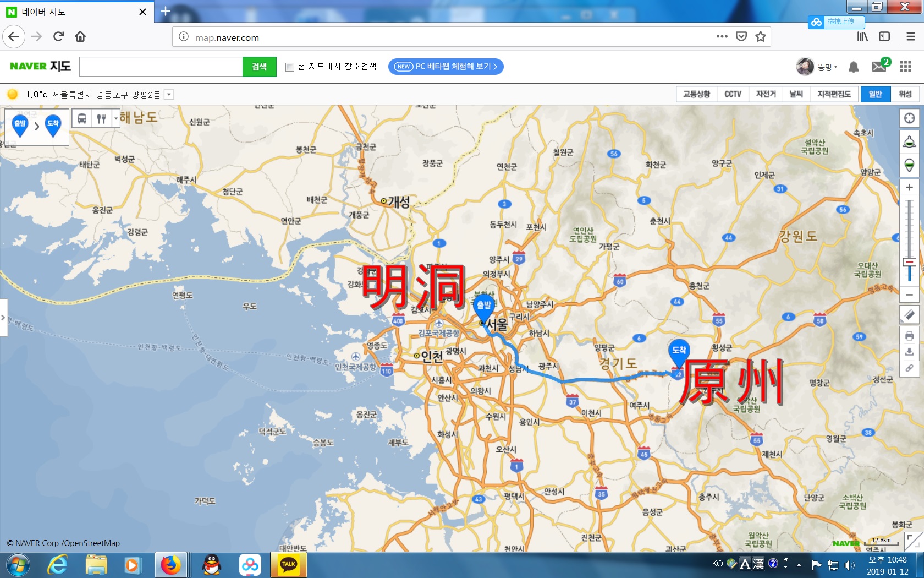Open the restaurant category dropdown arrow
Image resolution: width=924 pixels, height=578 pixels.
click(116, 118)
